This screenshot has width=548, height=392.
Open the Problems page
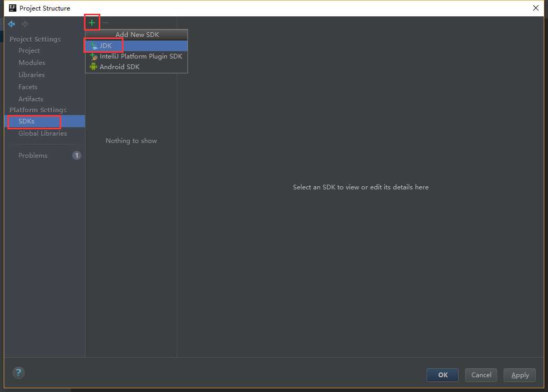[x=33, y=156]
